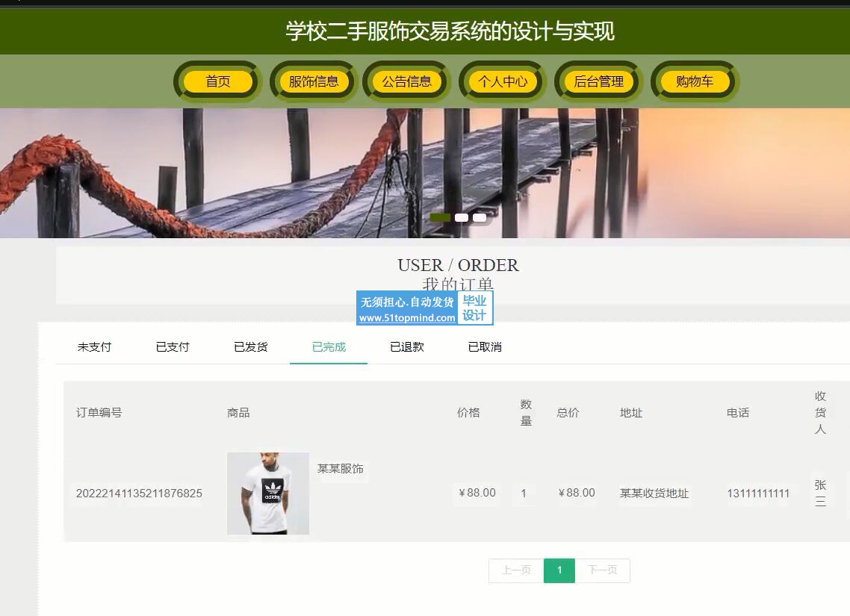Select the 电话 column header
This screenshot has height=616, width=850.
point(738,413)
